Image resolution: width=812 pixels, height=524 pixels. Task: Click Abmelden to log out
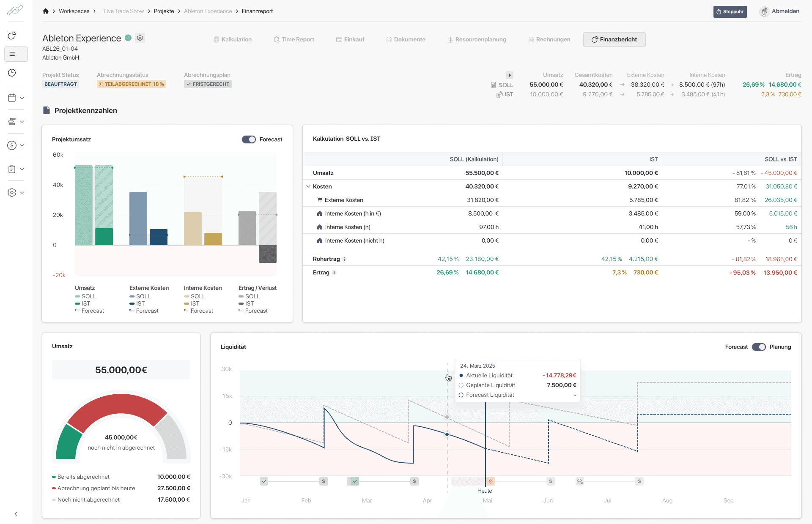(785, 11)
